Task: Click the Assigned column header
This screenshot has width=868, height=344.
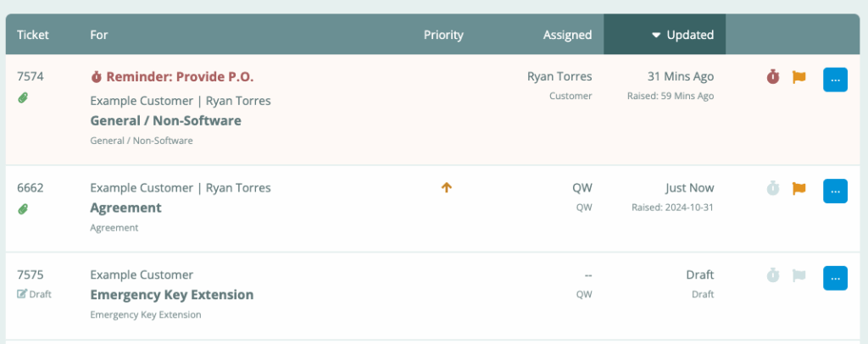Action: point(567,35)
